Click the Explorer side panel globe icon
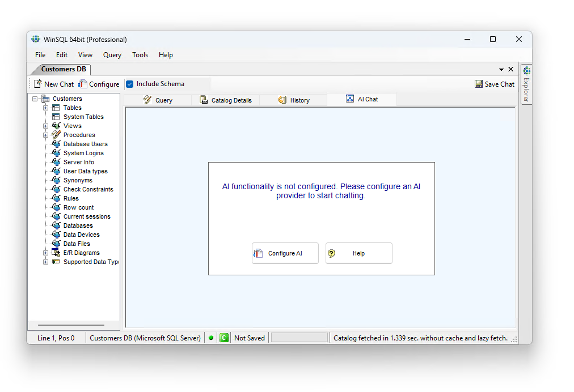Viewport: 574px width, 392px height. [x=527, y=71]
